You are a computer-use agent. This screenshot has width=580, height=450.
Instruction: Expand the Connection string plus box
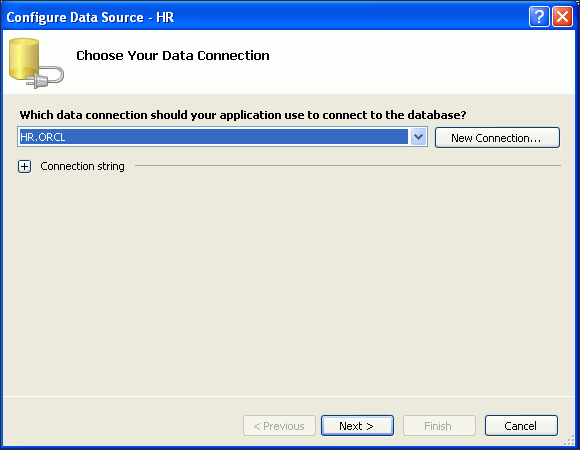pyautogui.click(x=24, y=167)
